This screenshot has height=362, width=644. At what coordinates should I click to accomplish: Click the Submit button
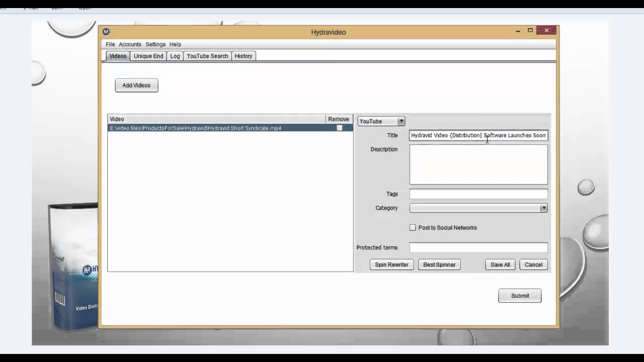click(x=520, y=296)
